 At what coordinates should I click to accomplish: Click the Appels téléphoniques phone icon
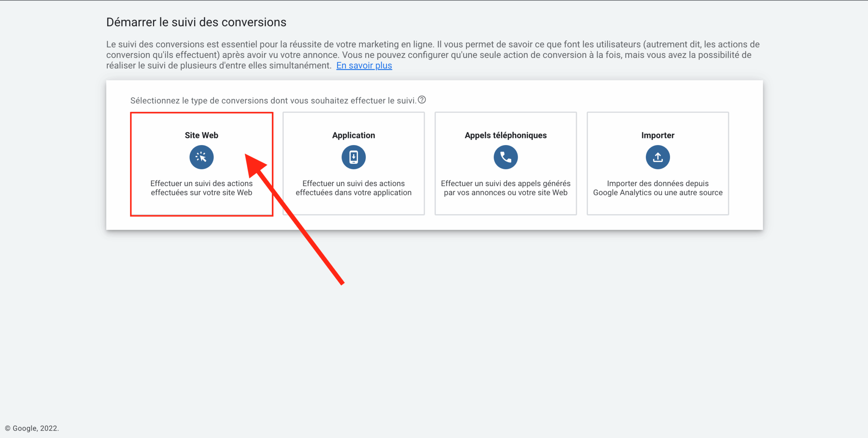coord(506,157)
